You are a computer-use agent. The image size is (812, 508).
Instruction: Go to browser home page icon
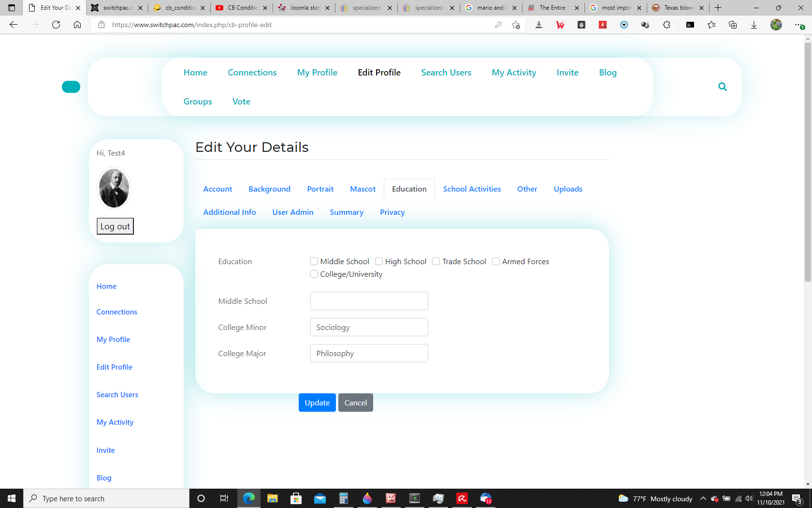(77, 25)
